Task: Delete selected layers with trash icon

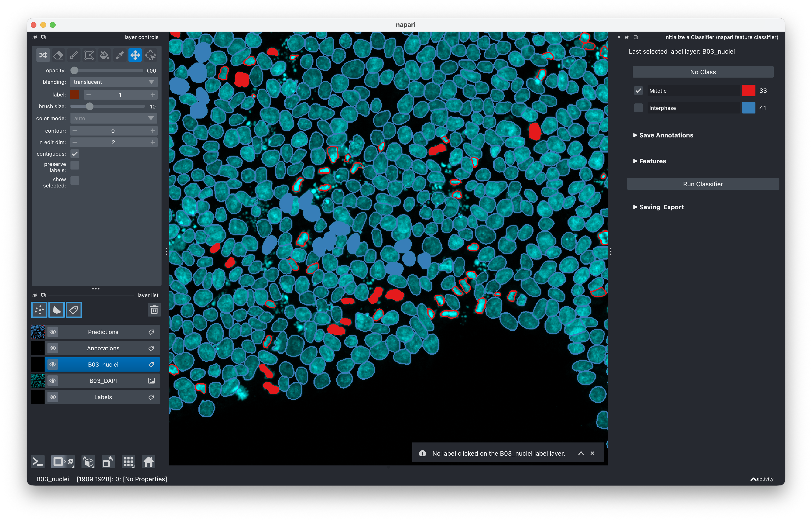Action: 154,310
